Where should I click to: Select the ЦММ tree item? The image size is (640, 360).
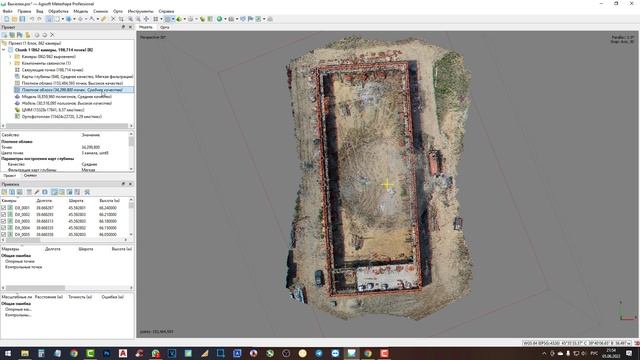pos(53,110)
